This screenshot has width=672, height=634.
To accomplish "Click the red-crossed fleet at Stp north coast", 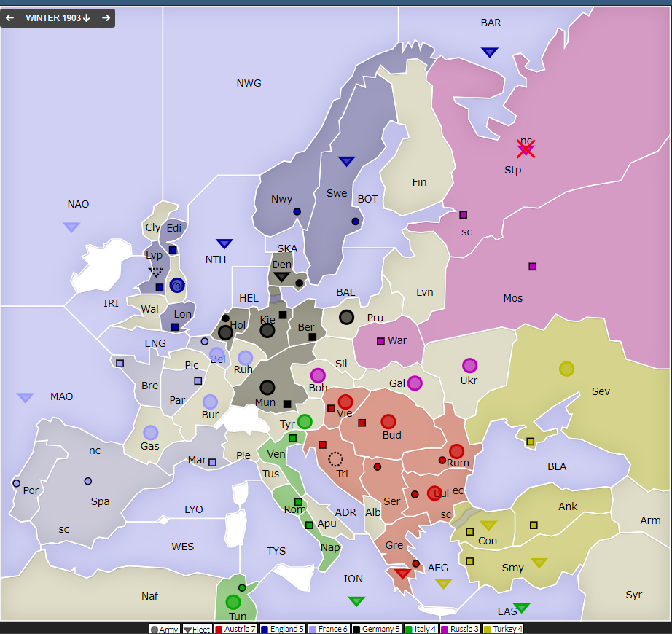I will pyautogui.click(x=526, y=149).
